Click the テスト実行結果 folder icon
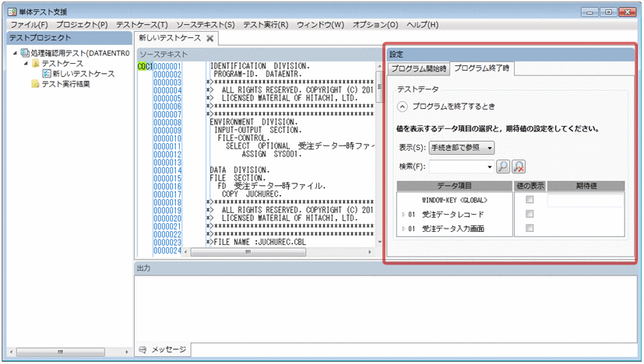The width and height of the screenshot is (644, 364). tap(36, 84)
